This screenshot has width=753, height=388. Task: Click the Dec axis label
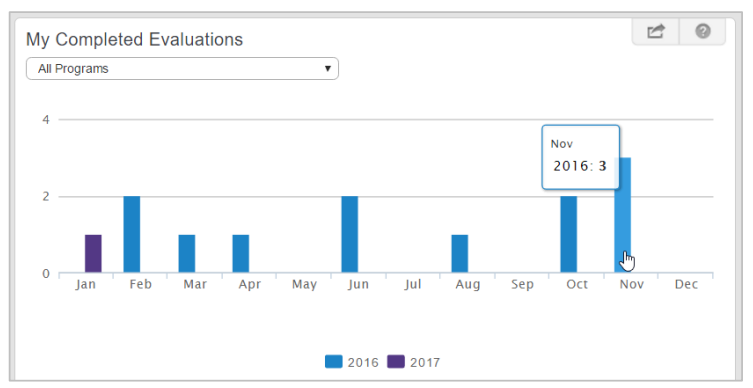(x=686, y=284)
